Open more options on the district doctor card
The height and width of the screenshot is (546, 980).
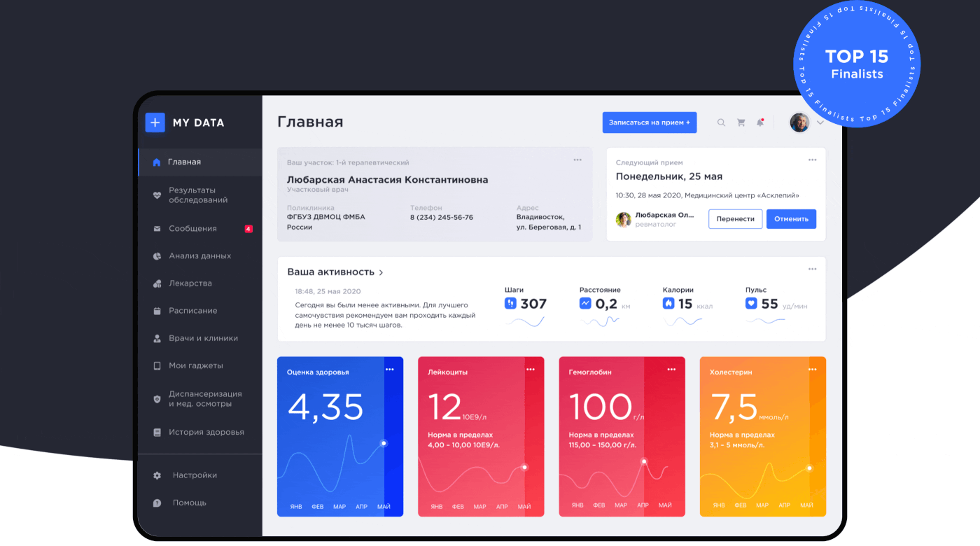pyautogui.click(x=577, y=160)
